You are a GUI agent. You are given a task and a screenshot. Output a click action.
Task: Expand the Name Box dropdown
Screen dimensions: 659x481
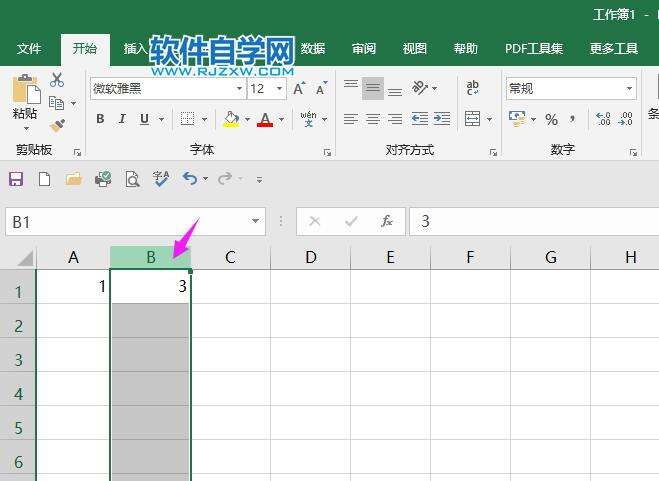pyautogui.click(x=255, y=221)
